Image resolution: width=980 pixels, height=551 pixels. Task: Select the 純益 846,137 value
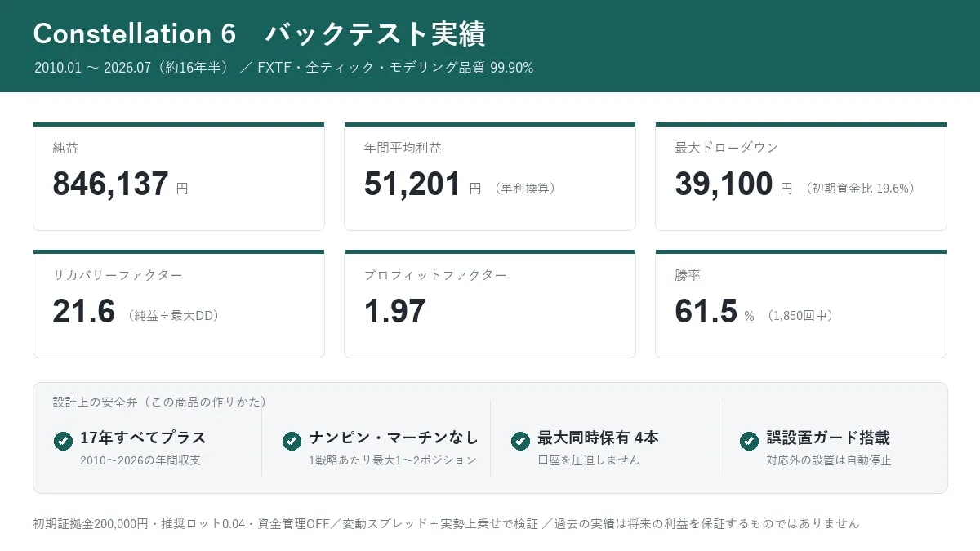(111, 184)
